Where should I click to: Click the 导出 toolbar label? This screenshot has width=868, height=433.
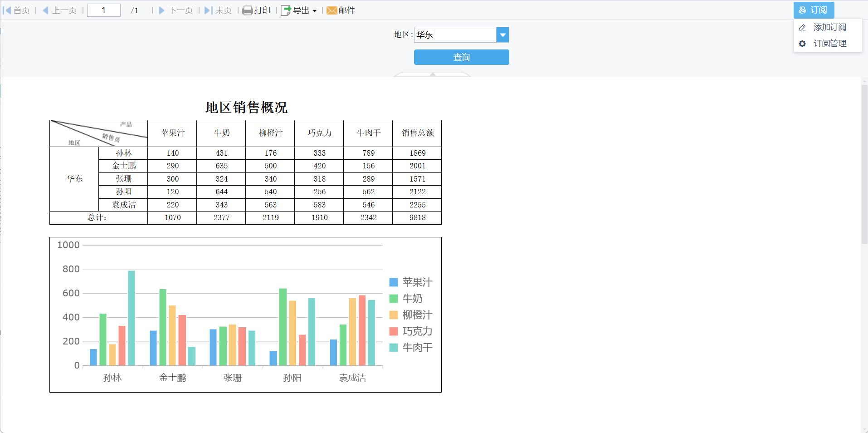pos(301,10)
